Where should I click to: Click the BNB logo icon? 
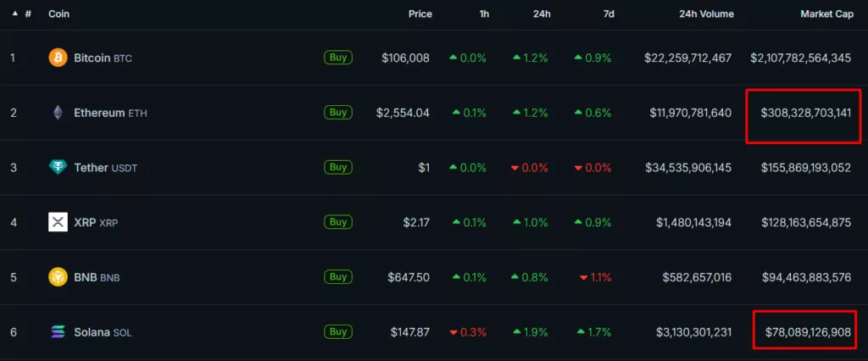tap(58, 277)
